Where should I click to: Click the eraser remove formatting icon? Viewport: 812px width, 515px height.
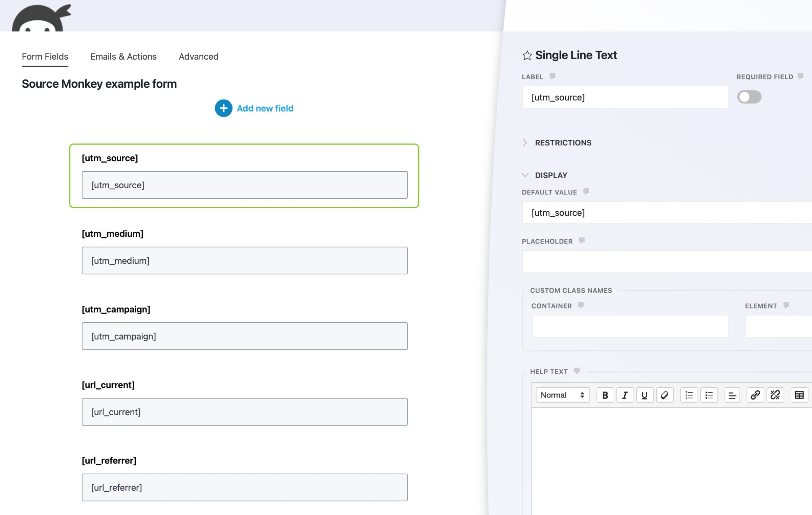click(x=664, y=395)
